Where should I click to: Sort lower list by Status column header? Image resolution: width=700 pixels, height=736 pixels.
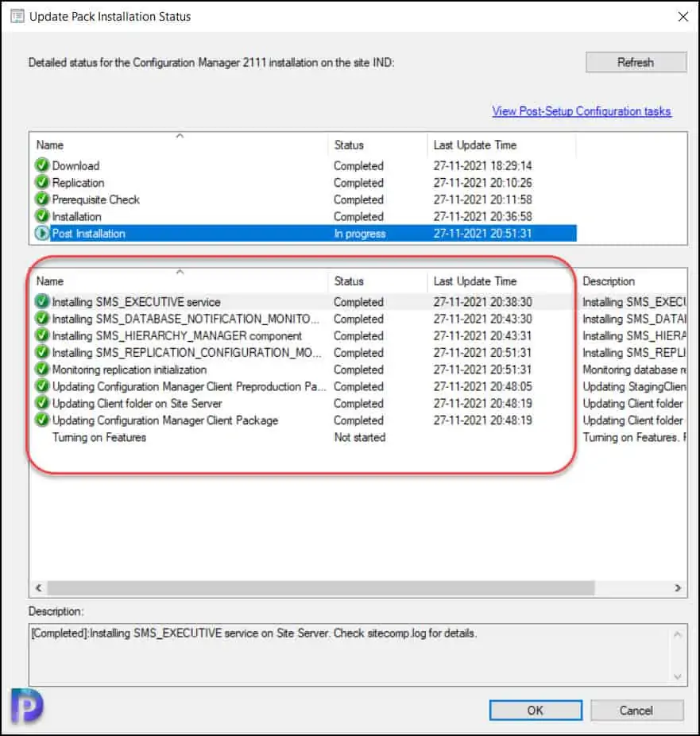click(x=377, y=281)
